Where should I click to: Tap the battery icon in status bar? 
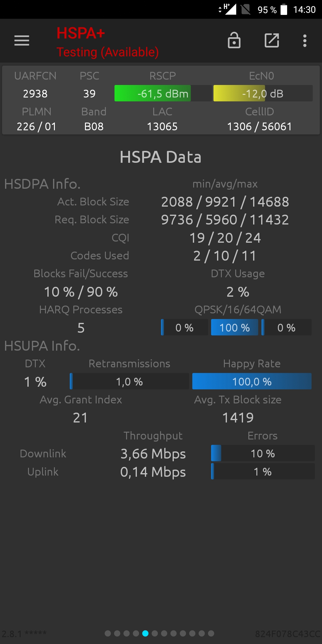284,10
